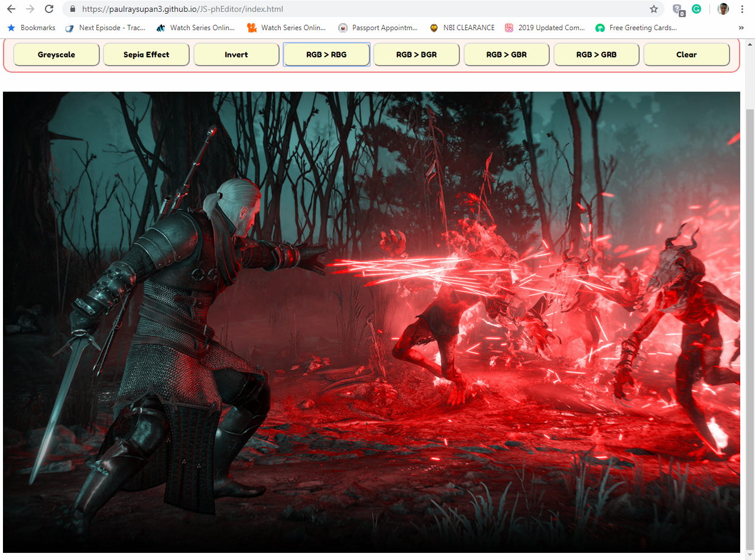Open the Bookmarks folder in bookmarks bar
Image resolution: width=755 pixels, height=560 pixels.
pyautogui.click(x=31, y=28)
